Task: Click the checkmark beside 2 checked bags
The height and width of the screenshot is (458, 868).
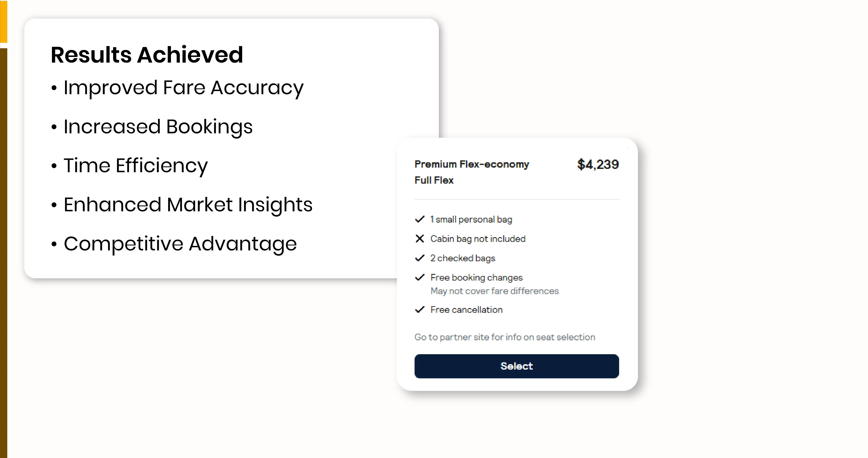Action: pos(420,258)
